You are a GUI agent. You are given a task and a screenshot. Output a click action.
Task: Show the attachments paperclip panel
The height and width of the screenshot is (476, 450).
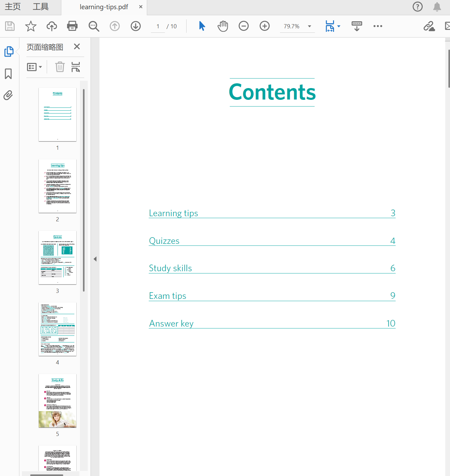9,95
